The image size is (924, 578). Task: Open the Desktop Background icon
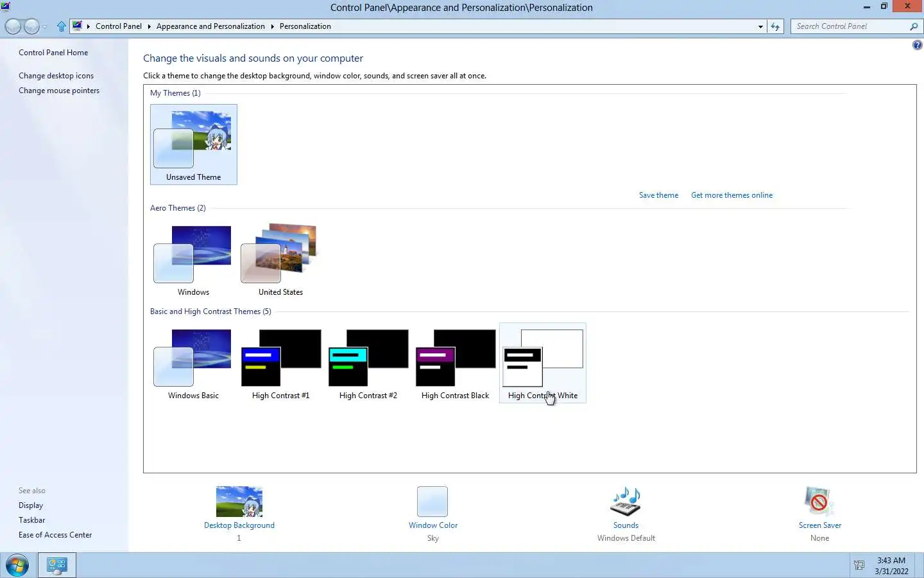[x=239, y=502]
